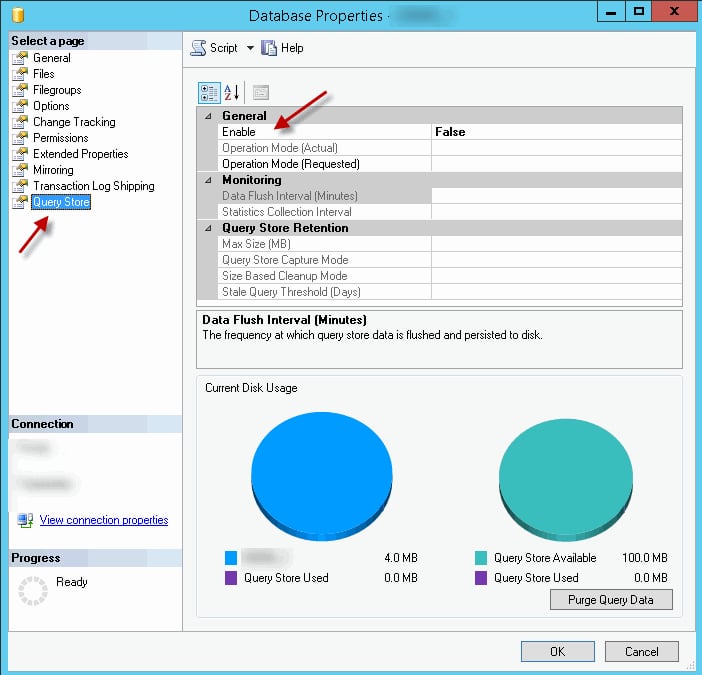Select the Extended Properties page
The image size is (702, 675).
pos(81,154)
